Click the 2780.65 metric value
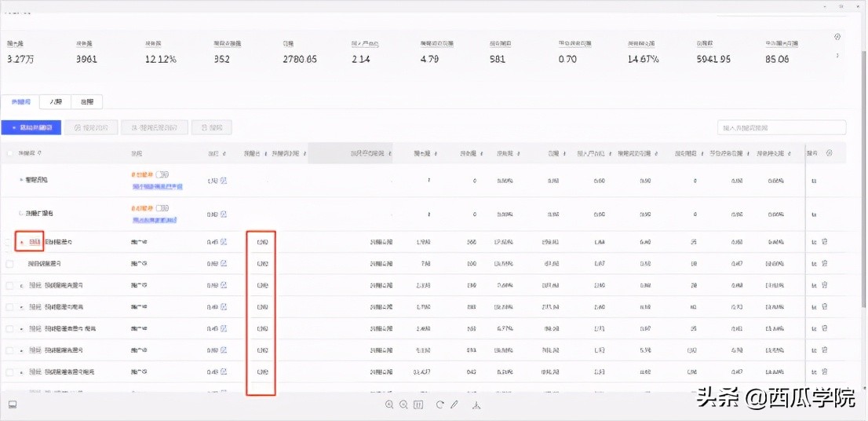 point(300,59)
